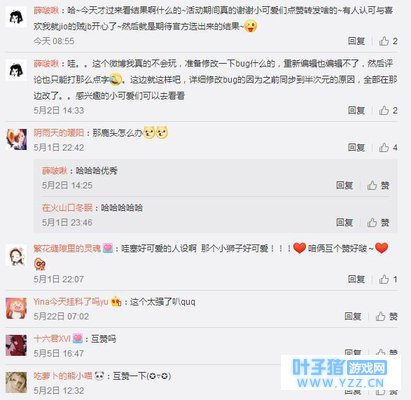
Task: Like the comment posted 今天 08:55
Action: pyautogui.click(x=388, y=41)
